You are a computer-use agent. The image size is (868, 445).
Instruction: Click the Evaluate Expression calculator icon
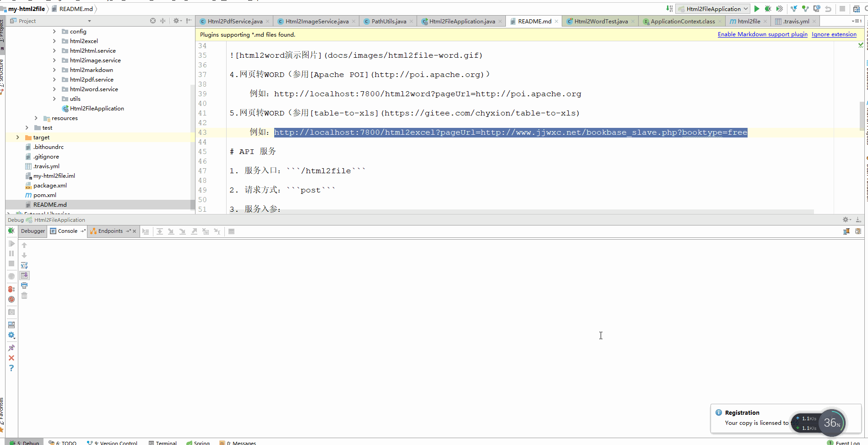pos(232,231)
